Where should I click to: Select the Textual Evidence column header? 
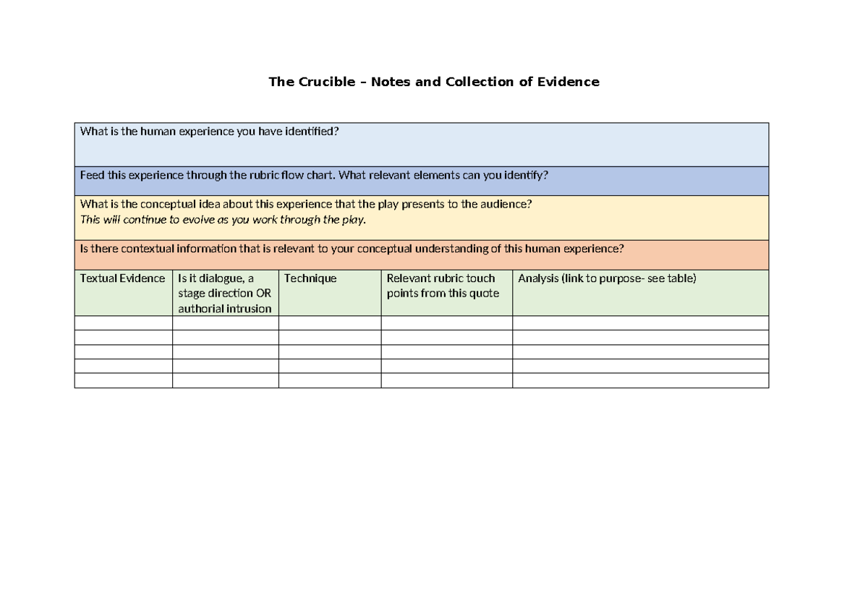click(x=123, y=278)
